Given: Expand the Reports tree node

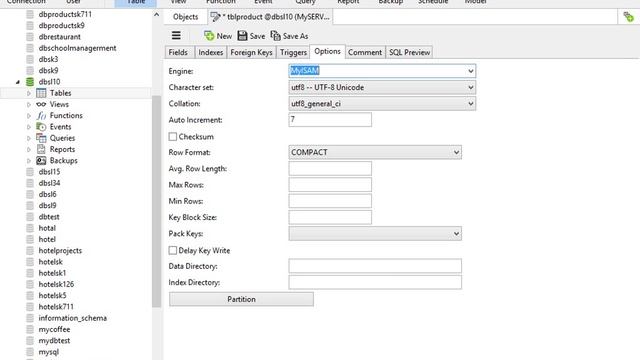Looking at the screenshot, I should tap(29, 149).
